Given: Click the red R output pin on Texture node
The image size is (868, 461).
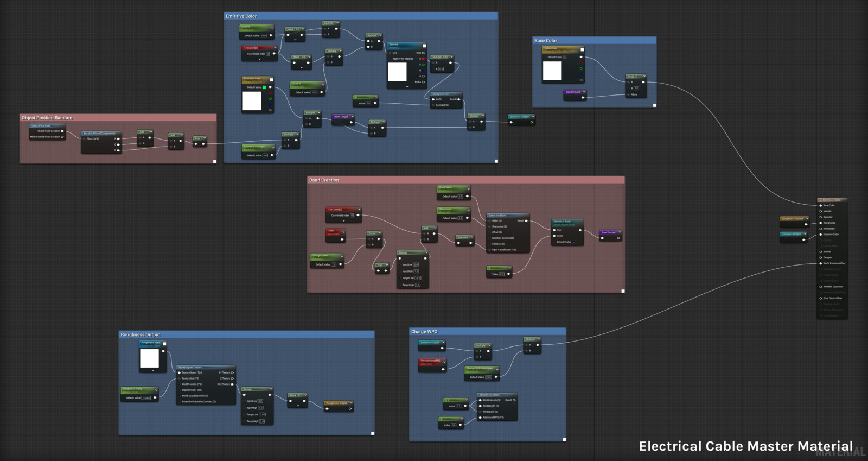Looking at the screenshot, I should [423, 59].
